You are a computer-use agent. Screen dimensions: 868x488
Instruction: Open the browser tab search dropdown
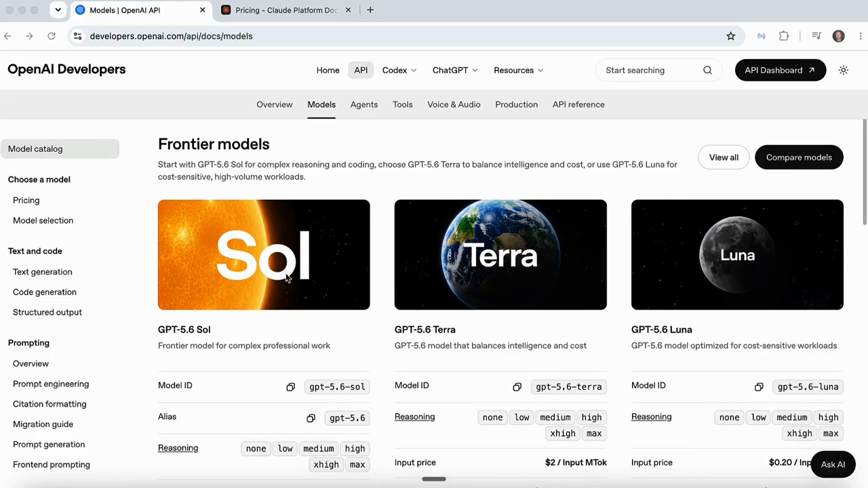coord(58,10)
